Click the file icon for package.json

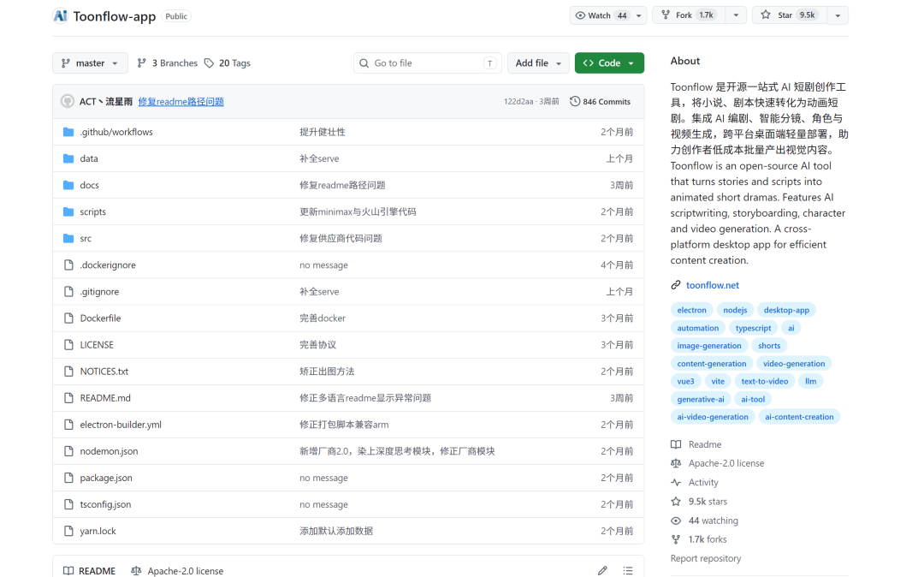[x=68, y=478]
